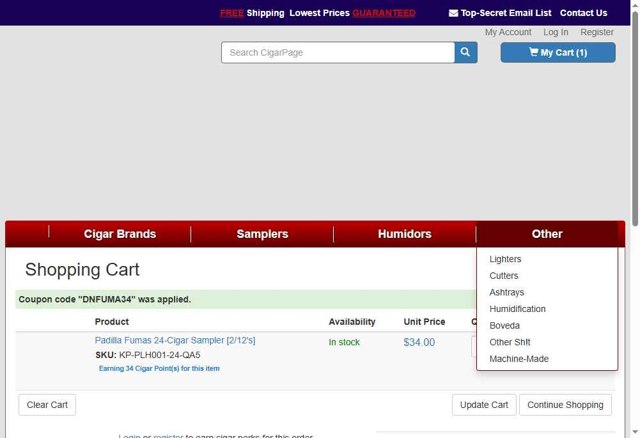Select Cutters from Other dropdown
The image size is (640, 438).
(504, 276)
